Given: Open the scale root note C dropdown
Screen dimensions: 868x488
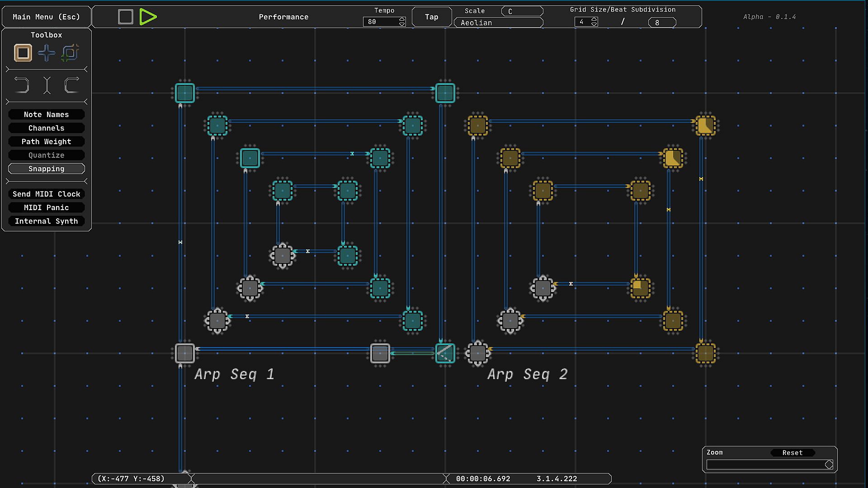Looking at the screenshot, I should click(x=522, y=11).
